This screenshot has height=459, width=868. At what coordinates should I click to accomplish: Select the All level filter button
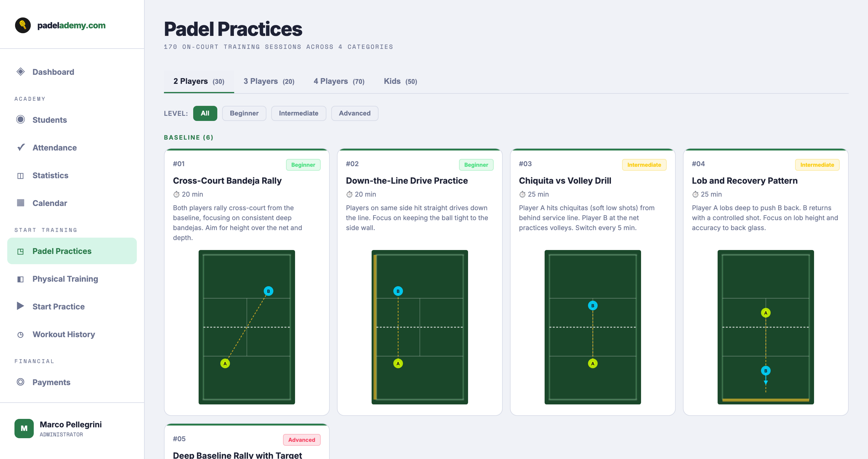(205, 113)
